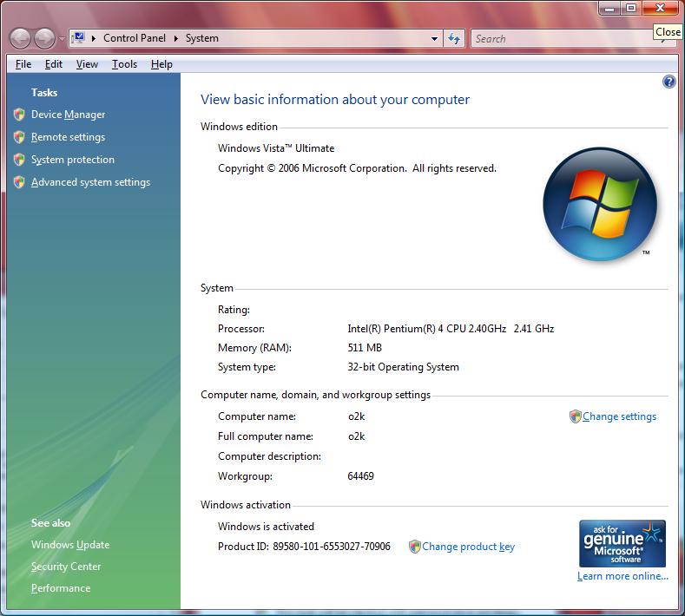Click the shield icon beside Device Manager

click(x=19, y=115)
